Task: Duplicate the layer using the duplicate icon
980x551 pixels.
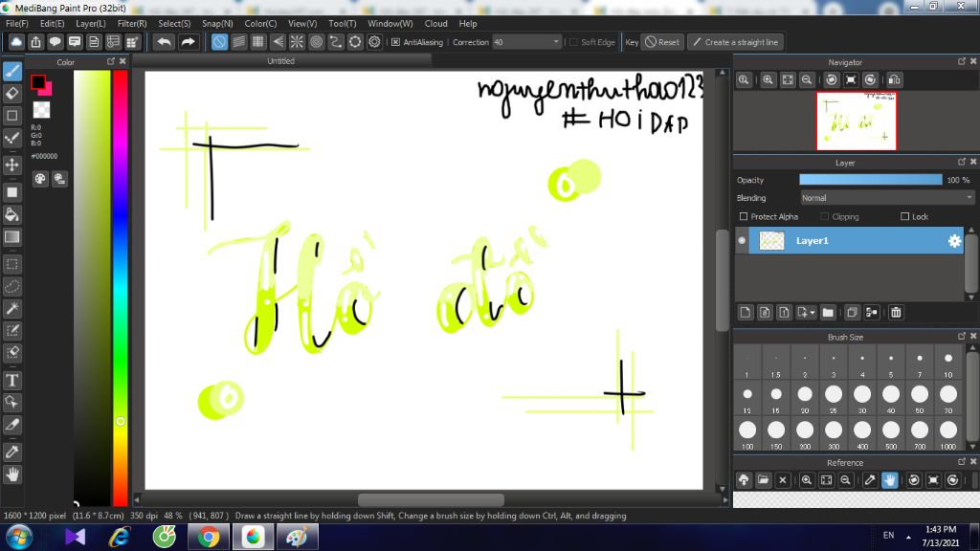Action: [851, 313]
